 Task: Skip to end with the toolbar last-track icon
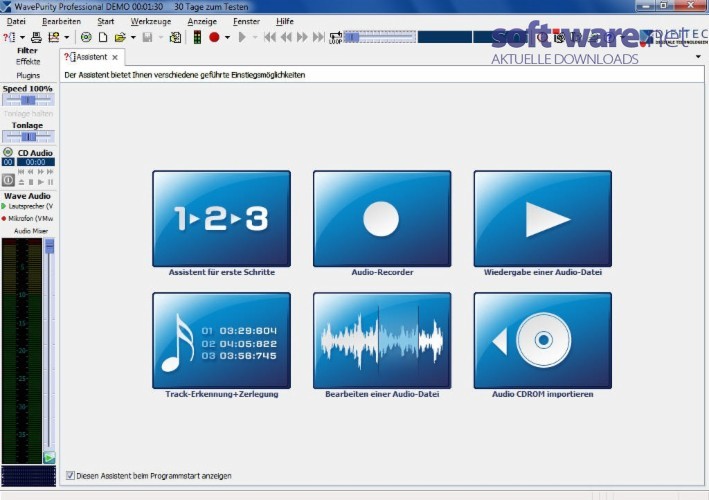point(318,38)
